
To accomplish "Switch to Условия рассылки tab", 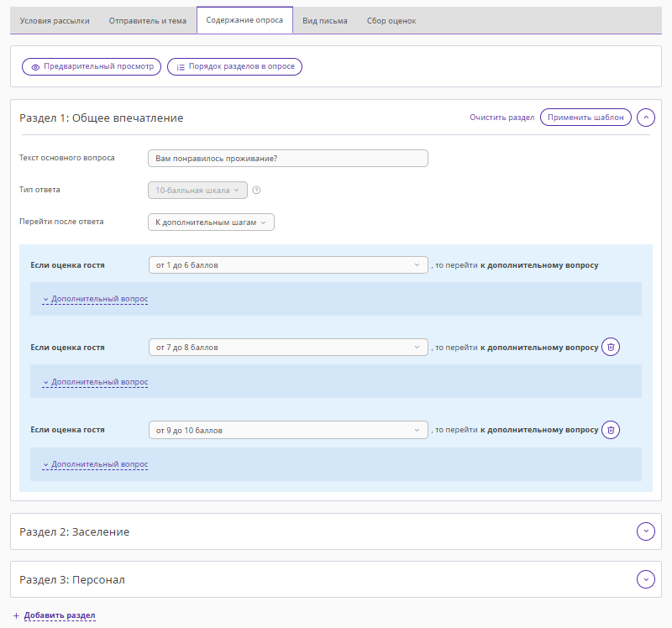I will tap(55, 20).
